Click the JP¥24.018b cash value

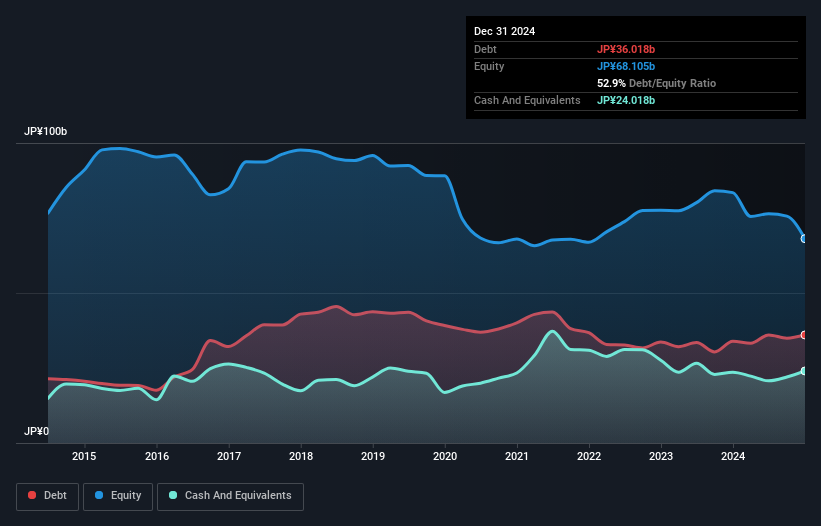coord(626,100)
